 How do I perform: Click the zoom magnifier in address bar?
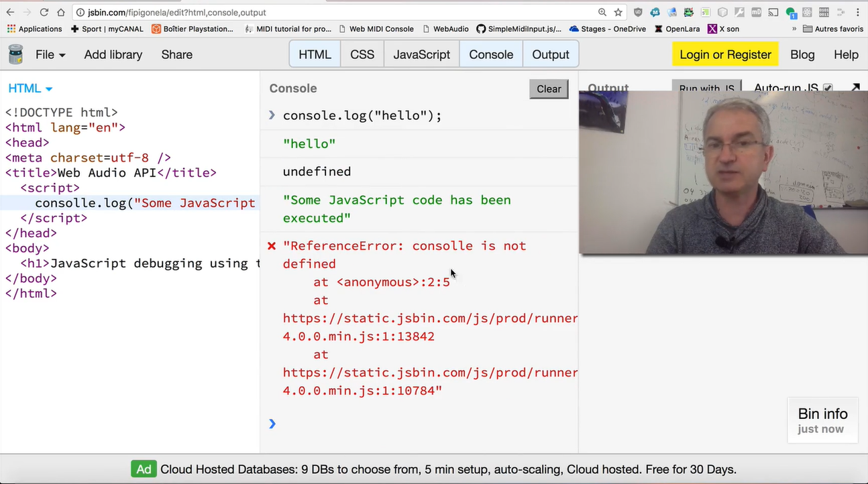[x=602, y=12]
